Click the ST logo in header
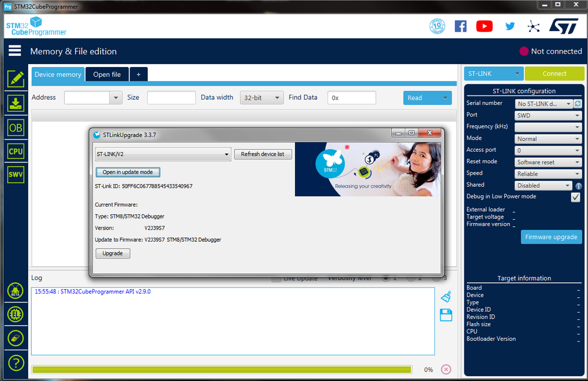588x381 pixels. [564, 26]
